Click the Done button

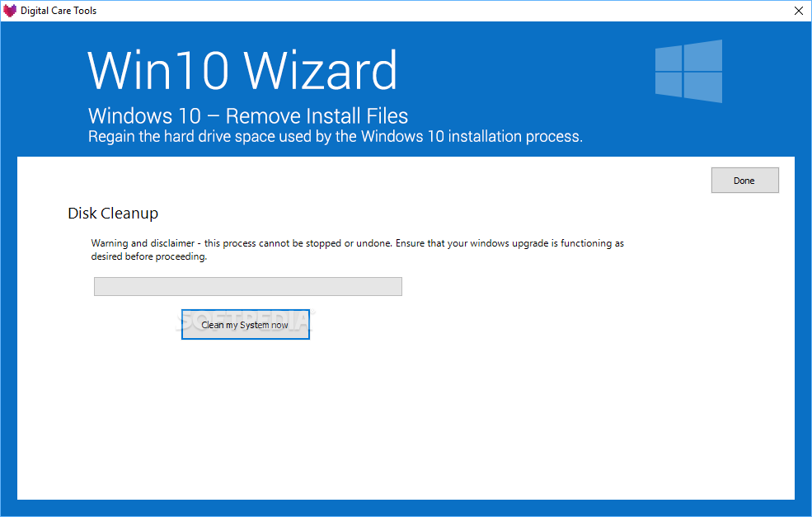pos(744,181)
